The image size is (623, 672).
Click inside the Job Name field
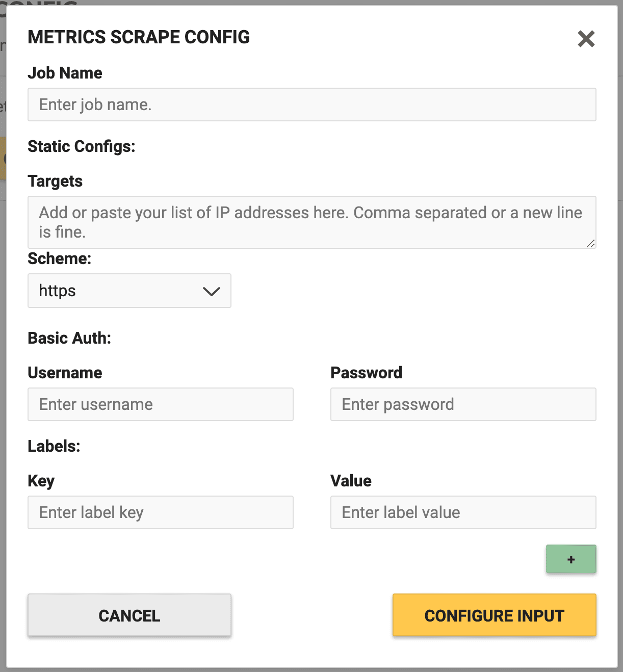pos(311,105)
